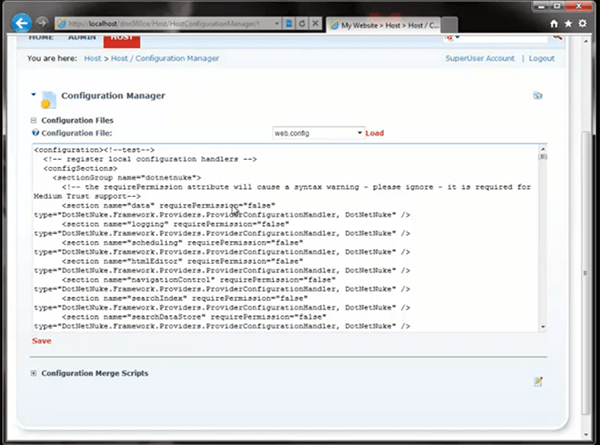Open browser Tools gear icon

[582, 24]
